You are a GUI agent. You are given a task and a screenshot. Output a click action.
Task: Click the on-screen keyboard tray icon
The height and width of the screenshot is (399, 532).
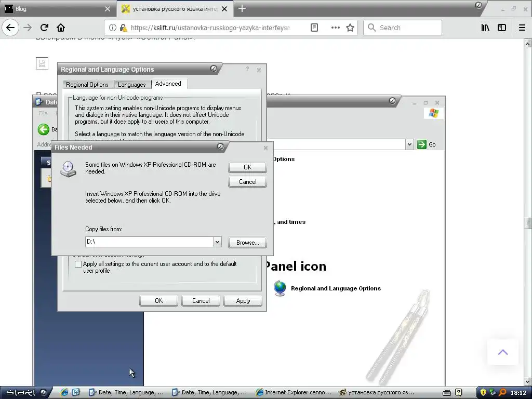pos(447,393)
